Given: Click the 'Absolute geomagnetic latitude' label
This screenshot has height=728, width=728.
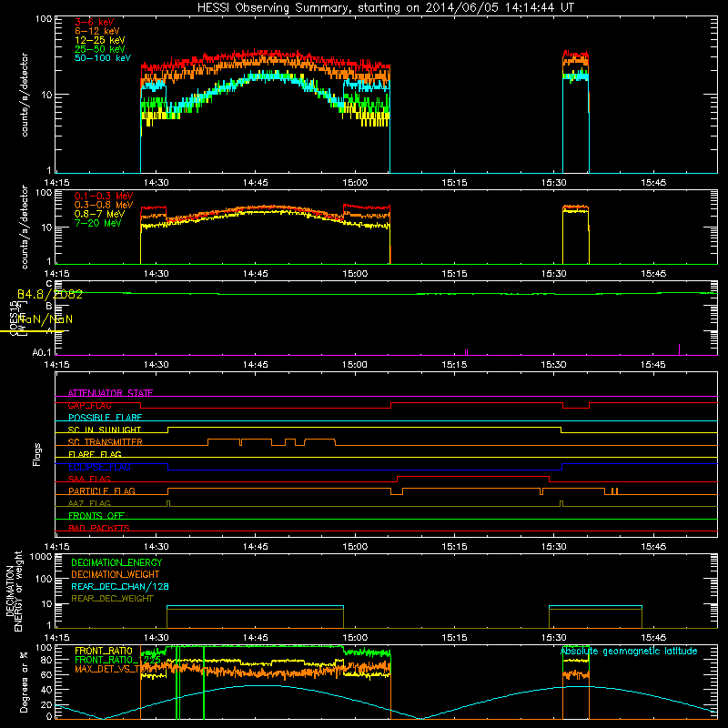Looking at the screenshot, I should pos(629,652).
